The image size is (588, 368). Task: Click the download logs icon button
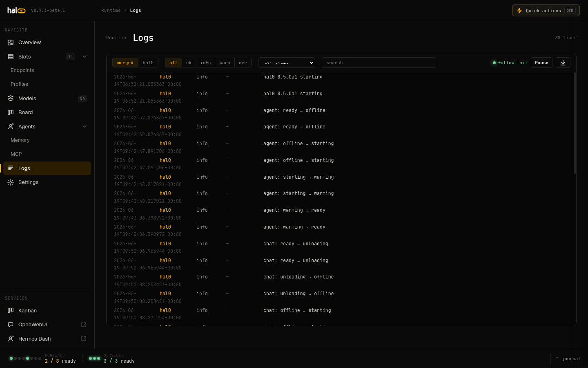pyautogui.click(x=563, y=63)
